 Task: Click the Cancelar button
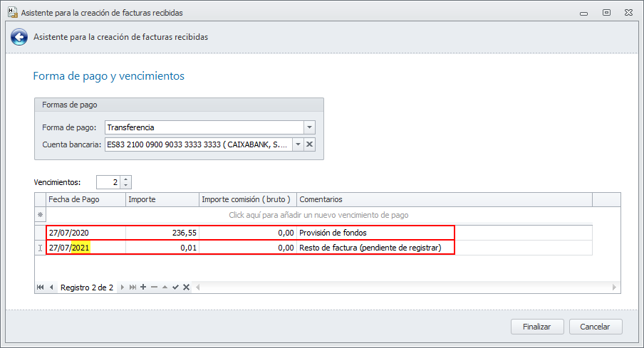[x=596, y=327]
